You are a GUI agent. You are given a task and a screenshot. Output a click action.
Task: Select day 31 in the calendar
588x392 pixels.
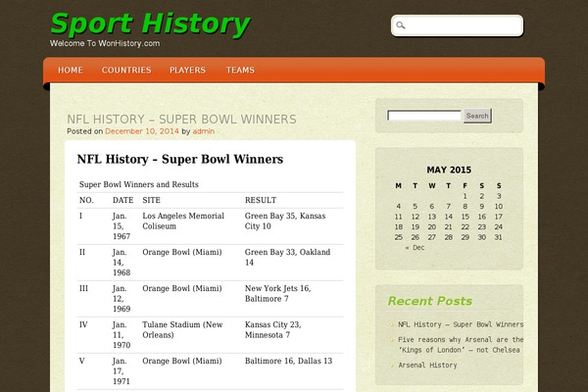[498, 237]
